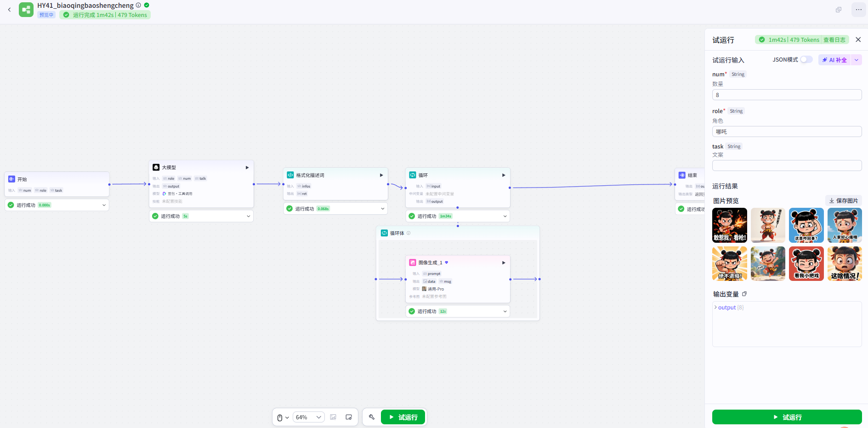This screenshot has width=868, height=428.
Task: Click 查看日志 to view logs
Action: [x=834, y=40]
